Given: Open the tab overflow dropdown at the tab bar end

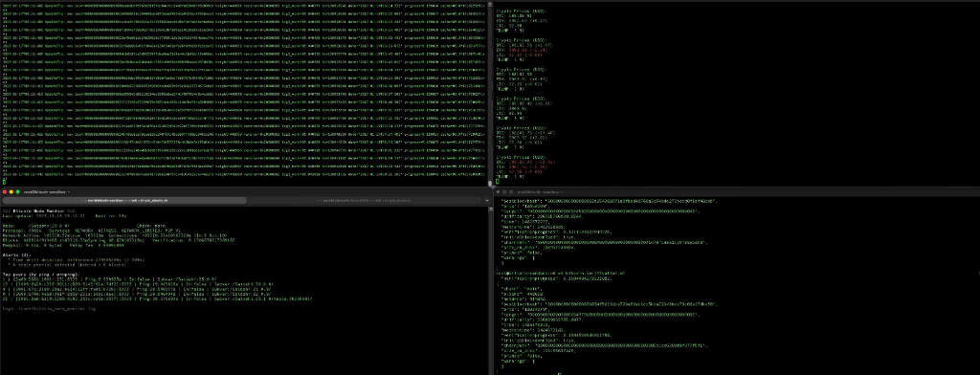Looking at the screenshot, I should (x=487, y=201).
